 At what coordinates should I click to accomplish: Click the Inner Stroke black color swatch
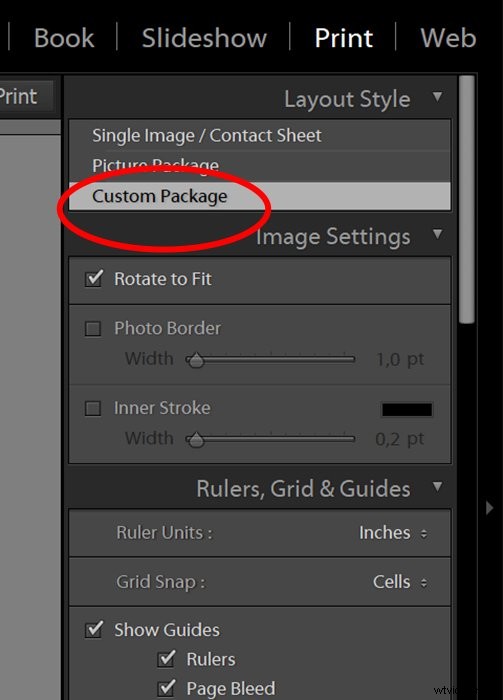(407, 409)
